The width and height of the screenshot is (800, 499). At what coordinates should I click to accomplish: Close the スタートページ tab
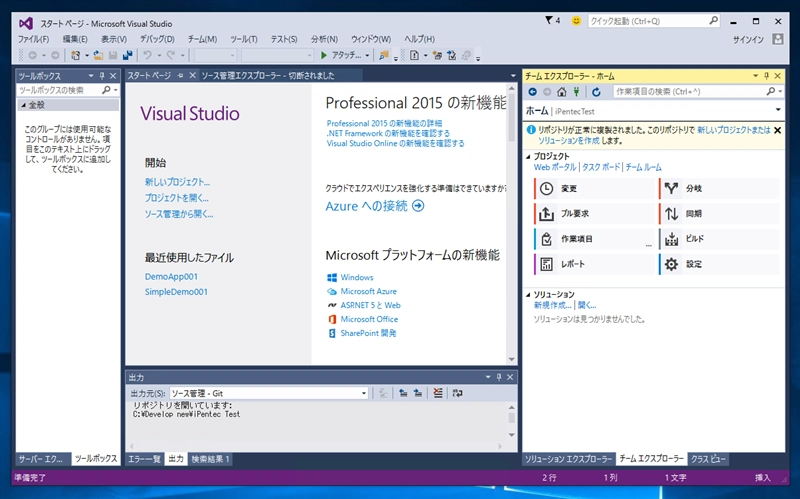(x=192, y=76)
